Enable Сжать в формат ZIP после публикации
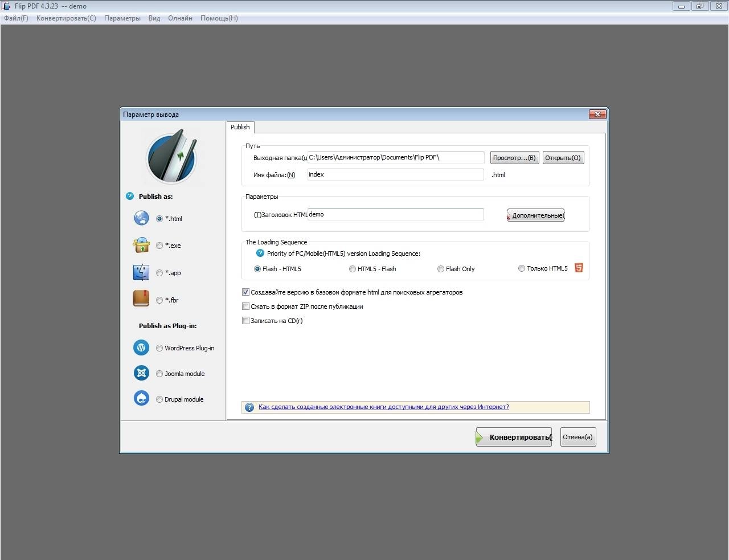 (246, 306)
